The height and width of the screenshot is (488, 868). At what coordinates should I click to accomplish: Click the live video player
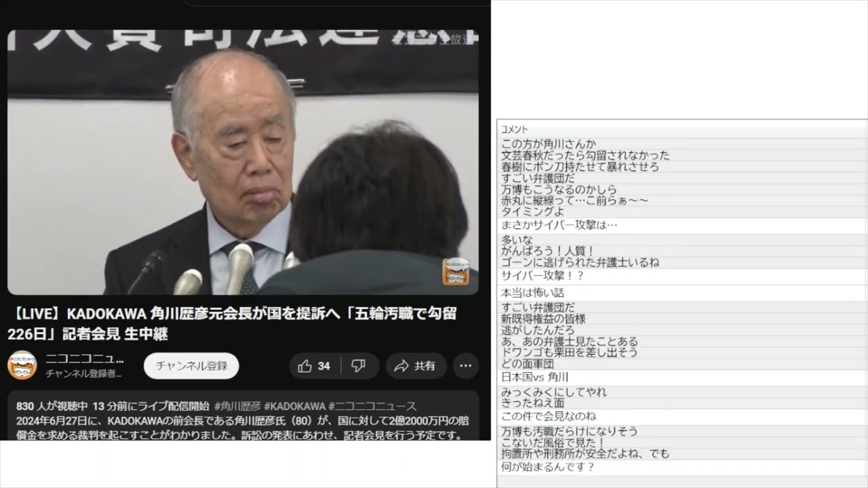point(243,163)
